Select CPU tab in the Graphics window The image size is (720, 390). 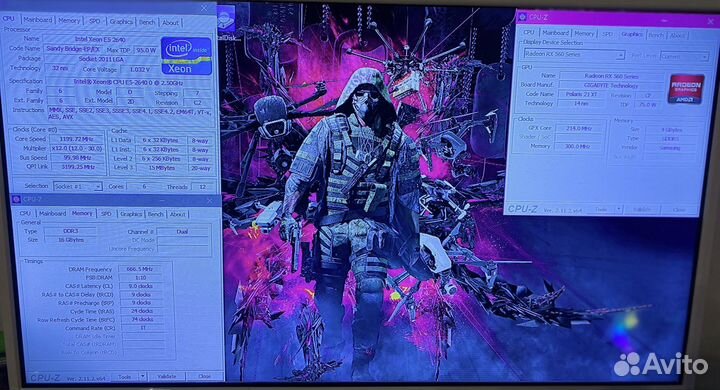[529, 33]
